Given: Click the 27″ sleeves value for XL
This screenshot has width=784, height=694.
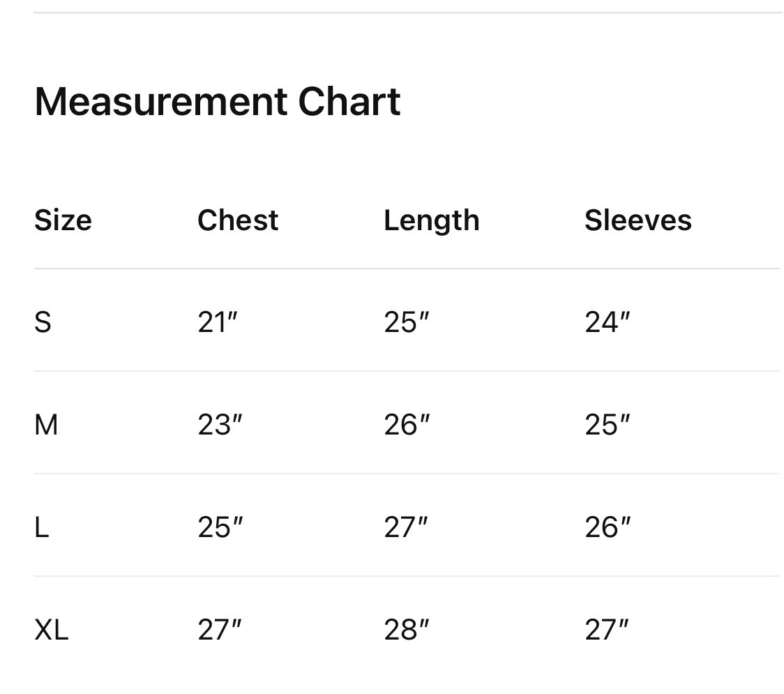Looking at the screenshot, I should pyautogui.click(x=607, y=630).
